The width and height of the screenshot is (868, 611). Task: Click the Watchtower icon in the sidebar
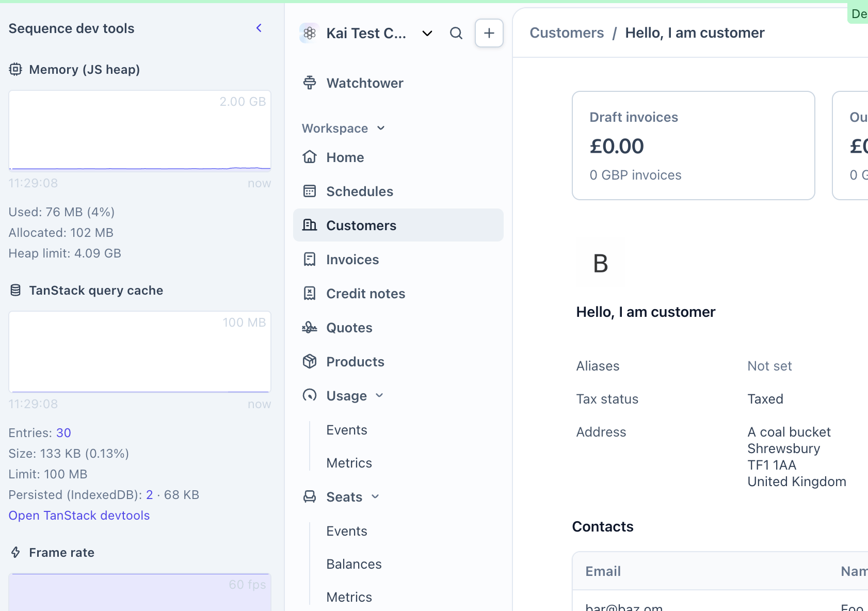[x=310, y=83]
